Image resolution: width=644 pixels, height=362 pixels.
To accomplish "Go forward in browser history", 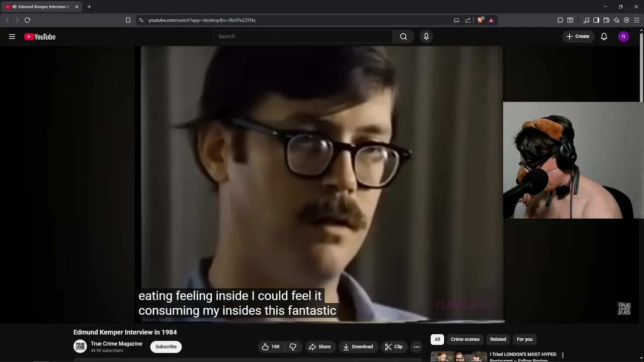I will pos(17,20).
